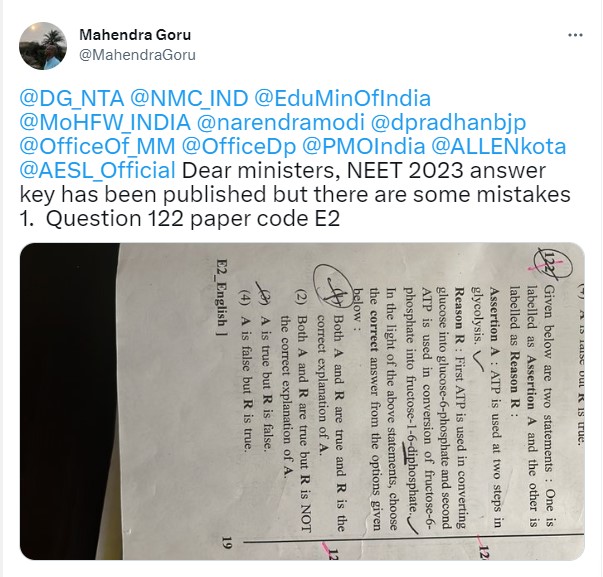Open the attached question paper photo
The image size is (603, 577).
click(x=302, y=401)
